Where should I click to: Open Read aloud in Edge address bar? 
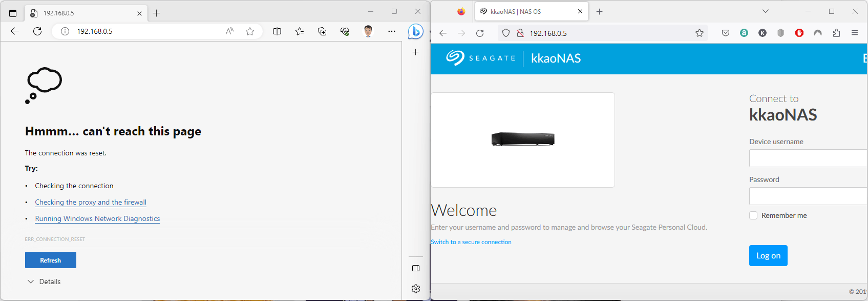pos(229,31)
